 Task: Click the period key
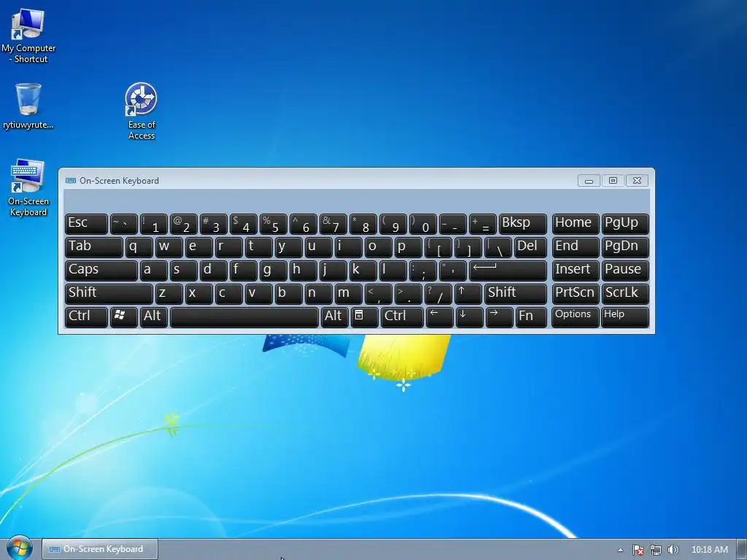pos(408,293)
